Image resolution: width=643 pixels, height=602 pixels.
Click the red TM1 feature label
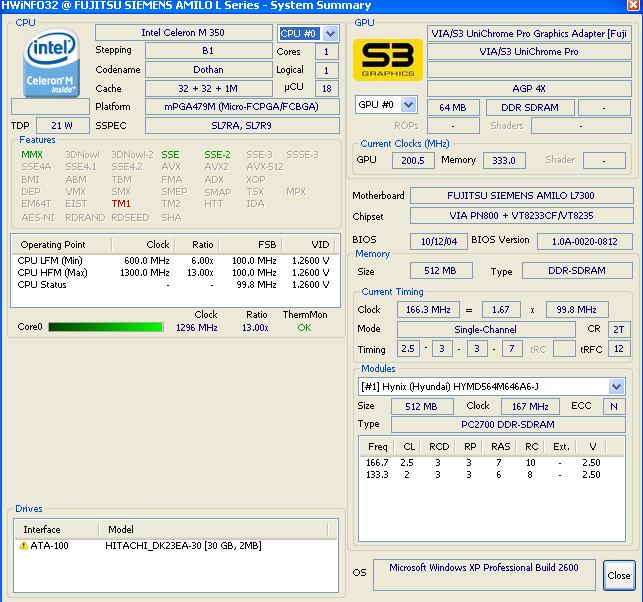(x=121, y=203)
